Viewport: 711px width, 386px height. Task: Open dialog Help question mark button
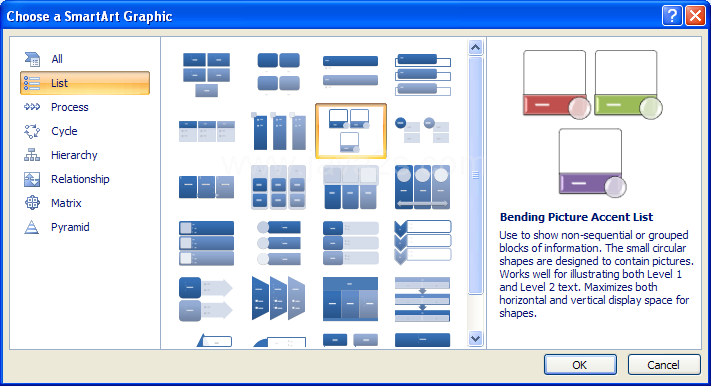click(672, 16)
